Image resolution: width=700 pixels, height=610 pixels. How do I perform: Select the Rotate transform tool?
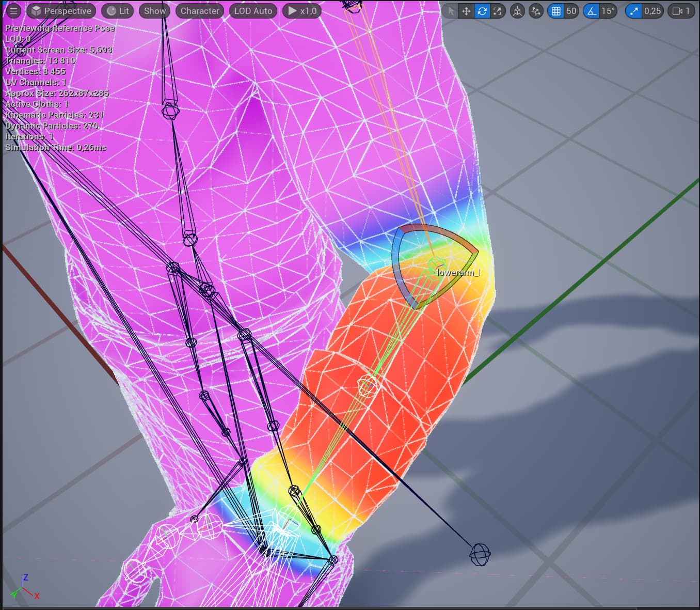coord(482,11)
